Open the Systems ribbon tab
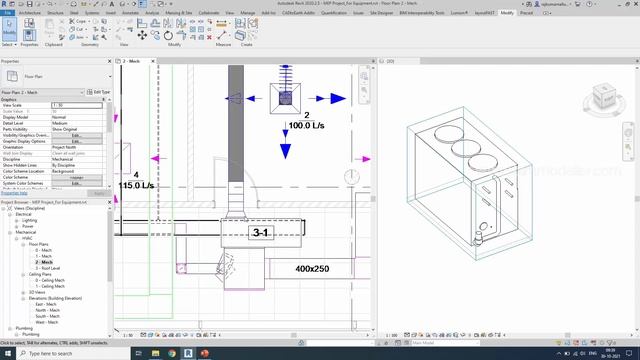This screenshot has height=360, width=640. pos(92,13)
